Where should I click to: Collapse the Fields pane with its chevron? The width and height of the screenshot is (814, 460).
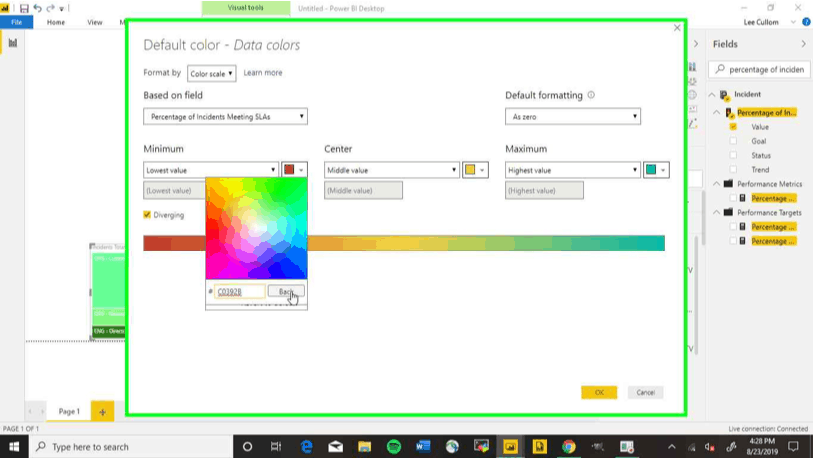804,44
